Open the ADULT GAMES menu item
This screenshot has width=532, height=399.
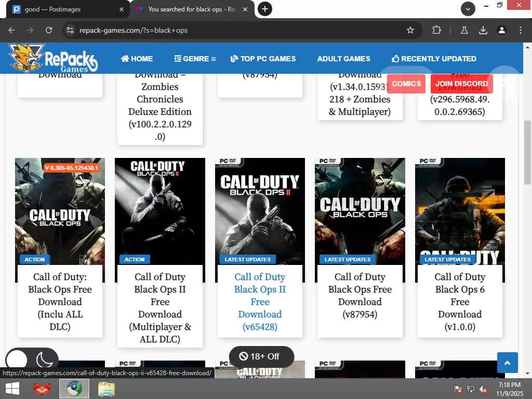click(344, 59)
